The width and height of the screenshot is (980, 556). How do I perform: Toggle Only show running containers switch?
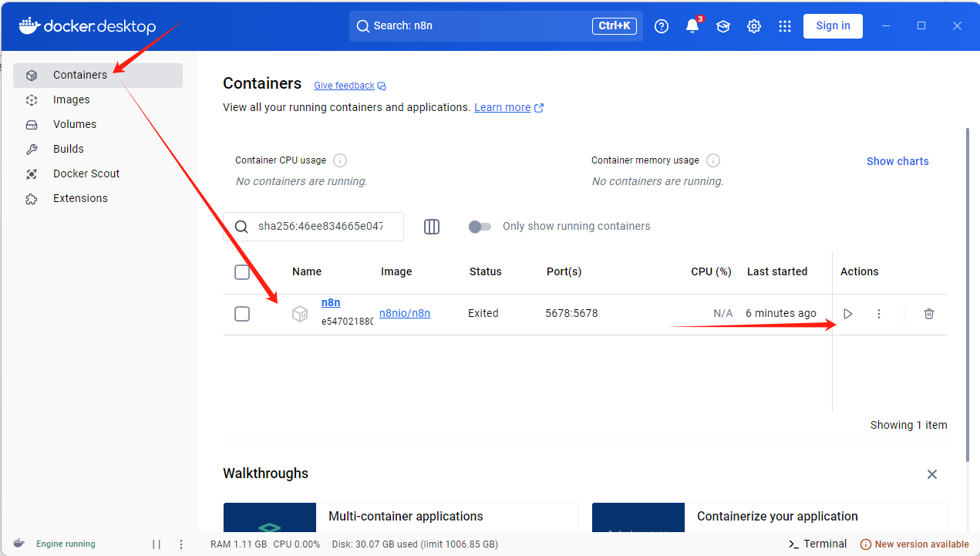[480, 227]
